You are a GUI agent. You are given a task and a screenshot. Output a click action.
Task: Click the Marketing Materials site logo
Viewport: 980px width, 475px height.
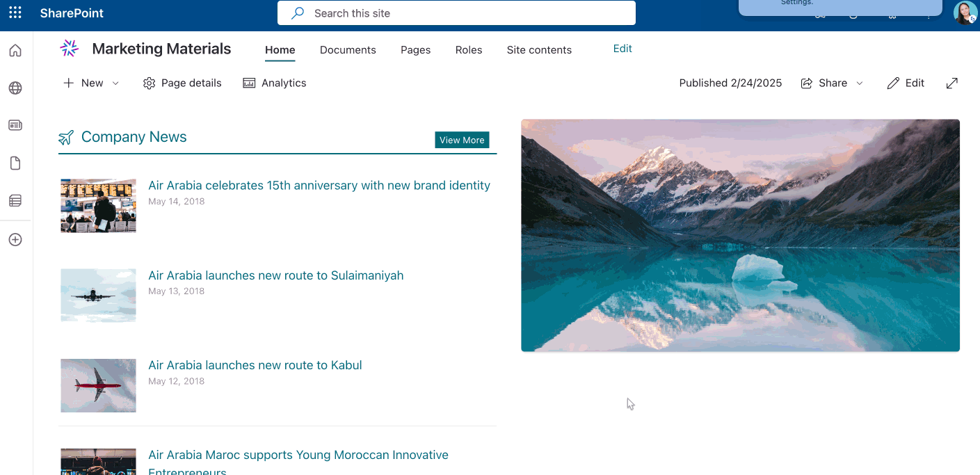tap(69, 48)
